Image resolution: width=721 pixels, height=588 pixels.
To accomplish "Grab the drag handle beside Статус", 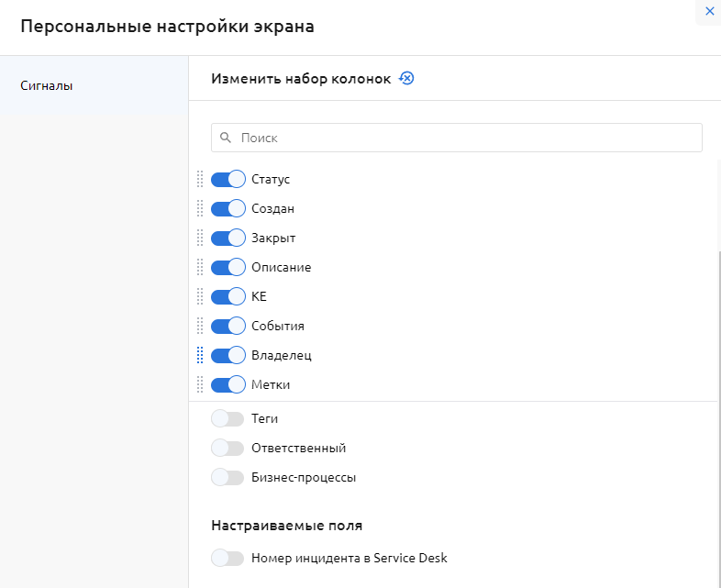I will (200, 179).
